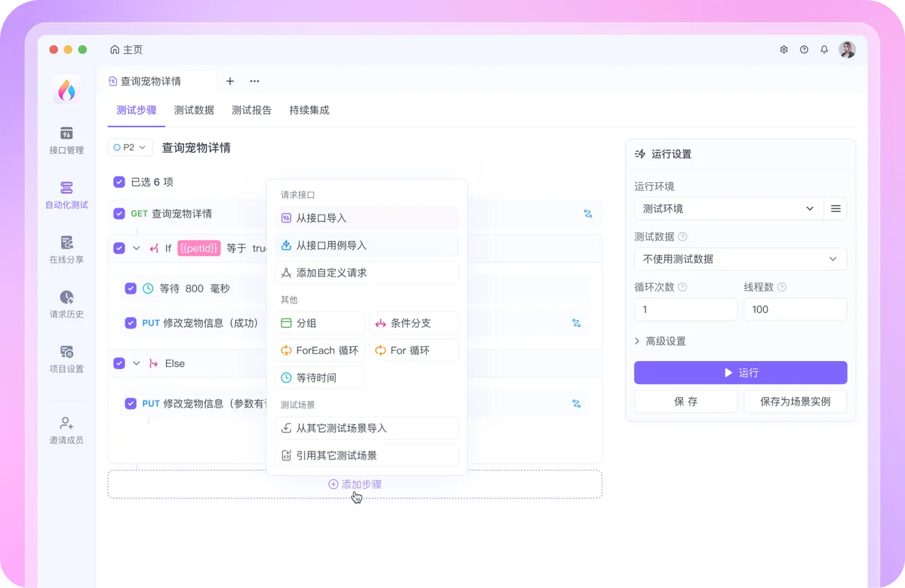Open the 运行环境 测试环境 dropdown
905x588 pixels.
tap(728, 208)
